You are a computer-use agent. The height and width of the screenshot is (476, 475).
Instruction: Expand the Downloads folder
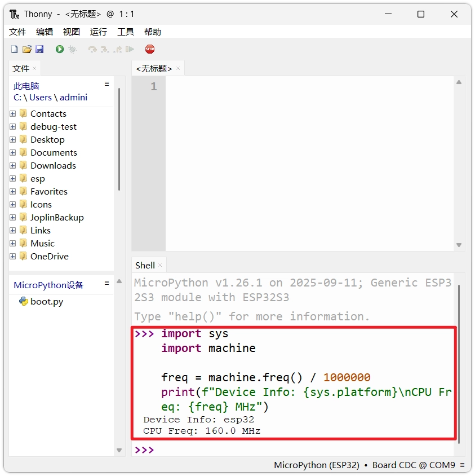click(13, 166)
